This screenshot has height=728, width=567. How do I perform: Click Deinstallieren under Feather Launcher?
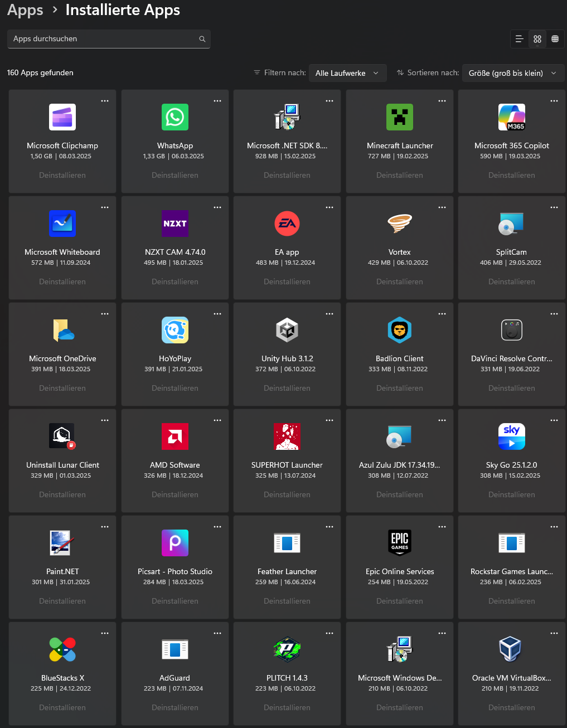tap(287, 601)
